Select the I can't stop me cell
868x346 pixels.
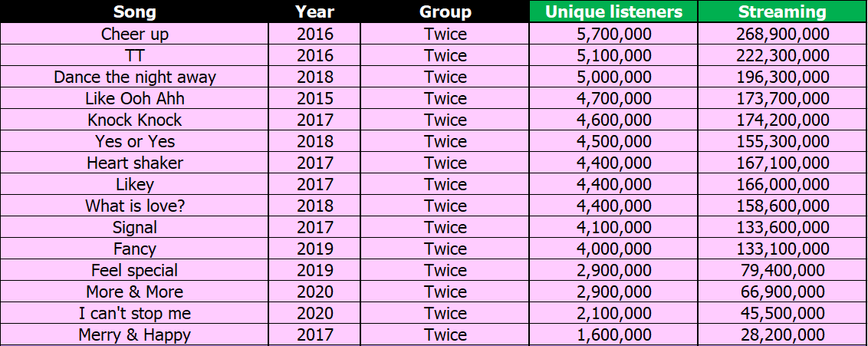click(135, 313)
